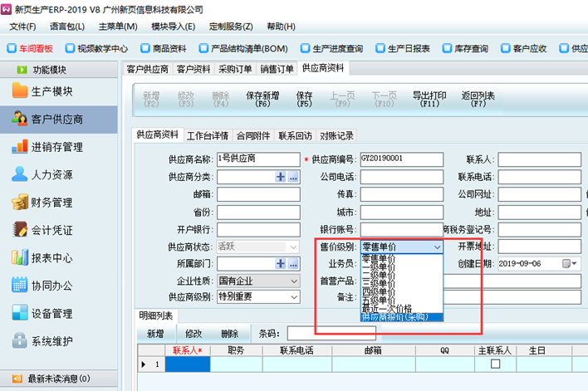
Task: Open the 创建日期 date picker
Action: coord(570,264)
